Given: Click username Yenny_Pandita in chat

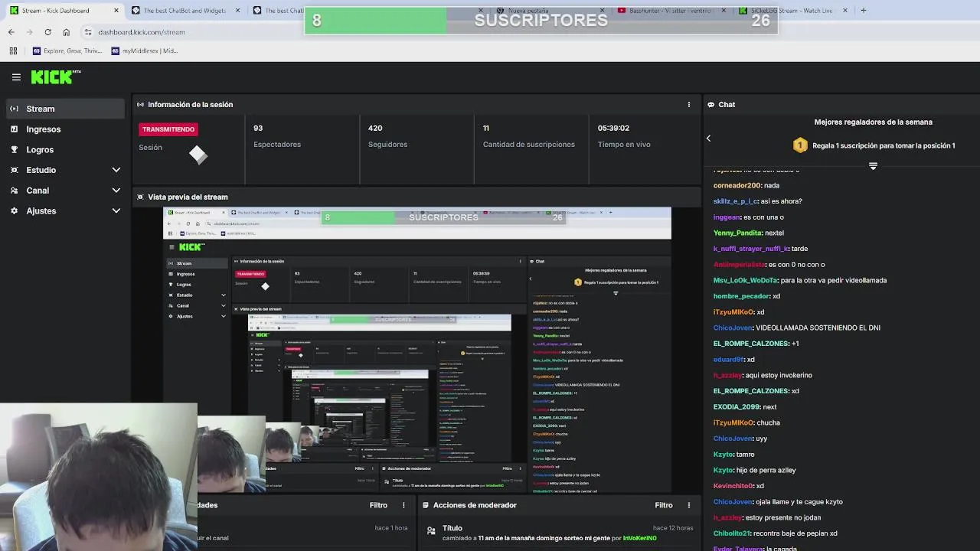Looking at the screenshot, I should click(738, 233).
